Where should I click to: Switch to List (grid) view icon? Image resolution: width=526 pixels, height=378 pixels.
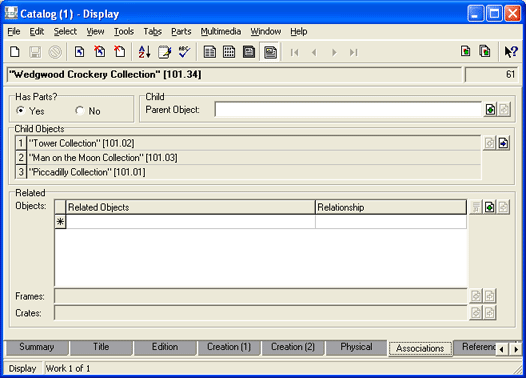tap(229, 52)
